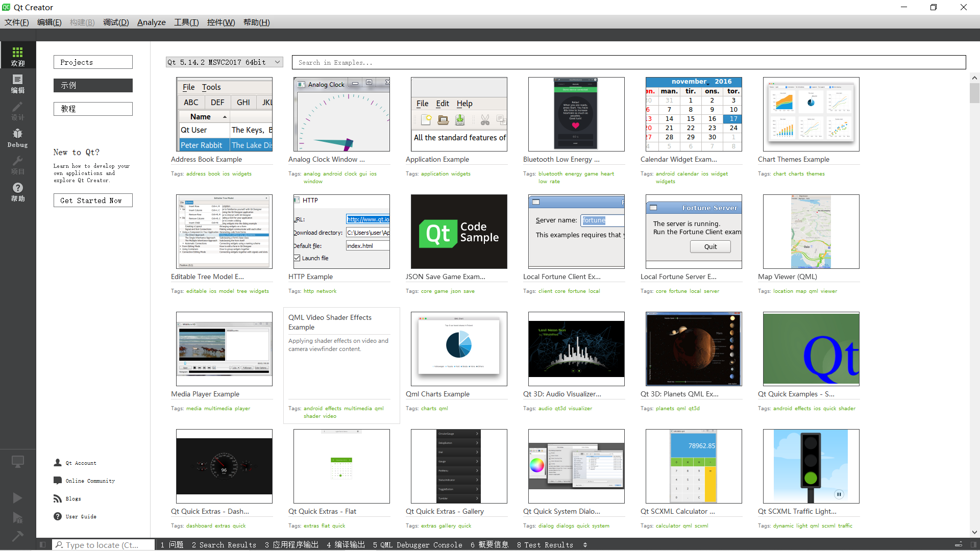This screenshot has height=551, width=980.
Task: Click the Blogs RSS feed icon
Action: click(58, 498)
